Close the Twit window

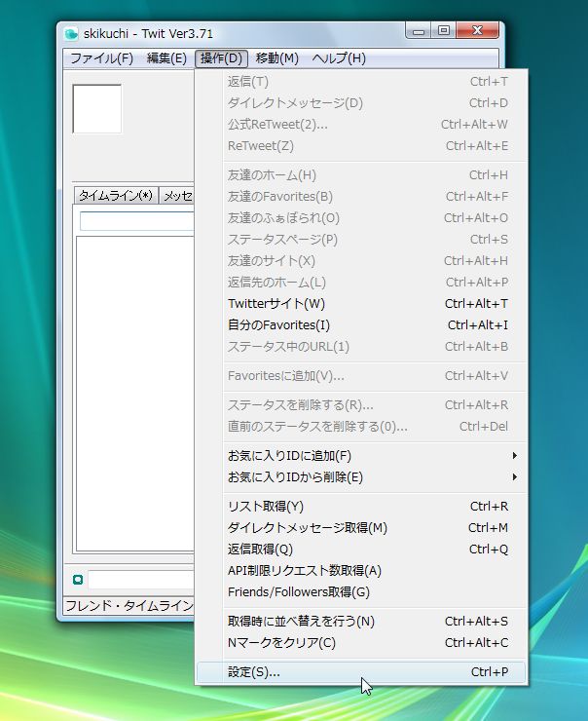pyautogui.click(x=477, y=31)
